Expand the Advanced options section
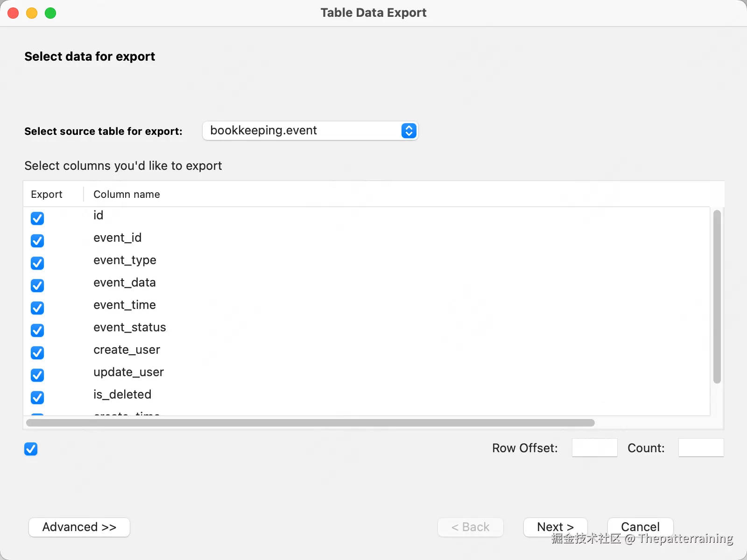Screen dimensions: 747x560 [x=79, y=527]
